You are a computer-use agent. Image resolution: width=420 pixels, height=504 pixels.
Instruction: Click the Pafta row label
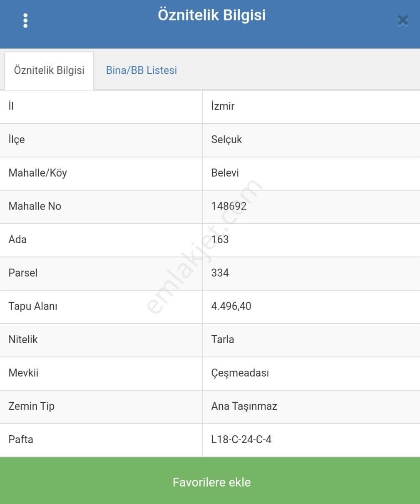pos(21,439)
